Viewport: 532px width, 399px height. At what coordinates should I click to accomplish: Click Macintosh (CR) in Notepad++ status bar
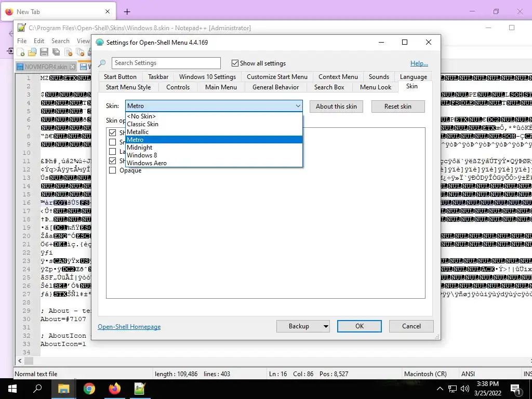[x=425, y=374]
